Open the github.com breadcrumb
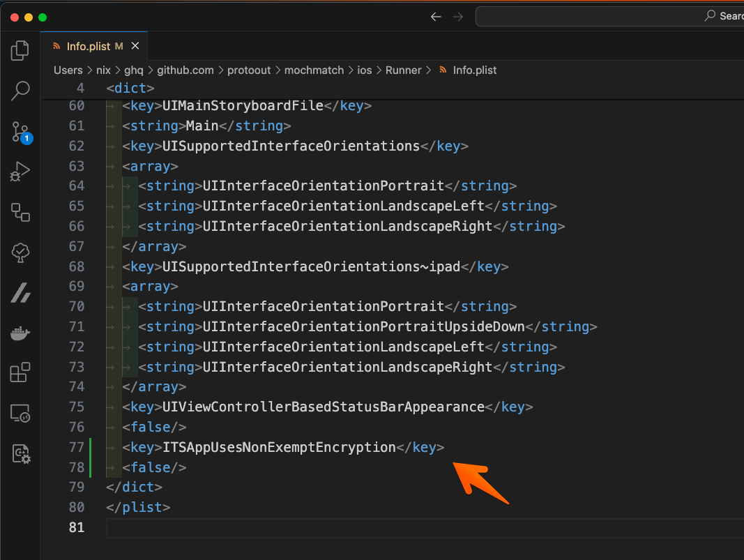This screenshot has height=560, width=744. 185,70
